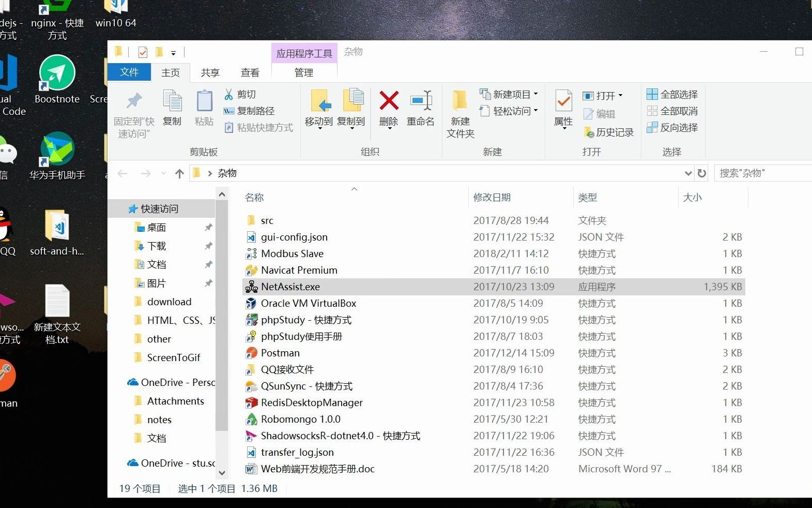Sort by the Type (类型) column header
This screenshot has height=508, width=812.
625,197
